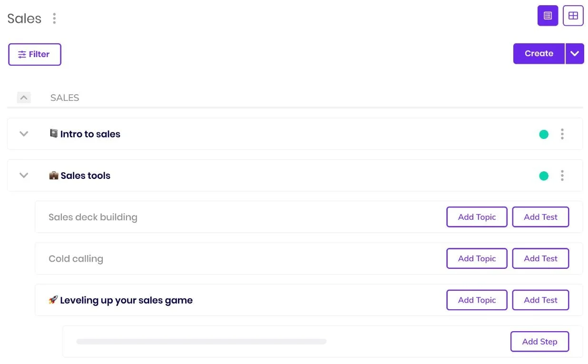Switch to list view icon
The height and width of the screenshot is (364, 588).
click(x=548, y=16)
